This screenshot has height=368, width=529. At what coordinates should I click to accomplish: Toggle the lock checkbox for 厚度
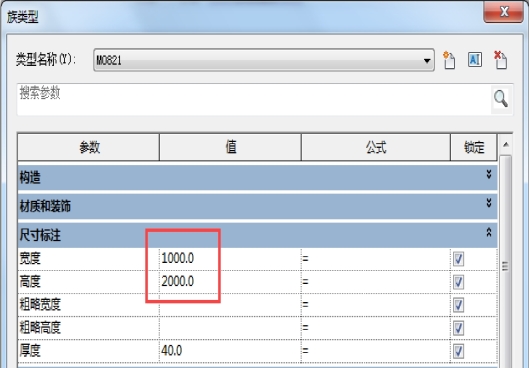pos(458,351)
